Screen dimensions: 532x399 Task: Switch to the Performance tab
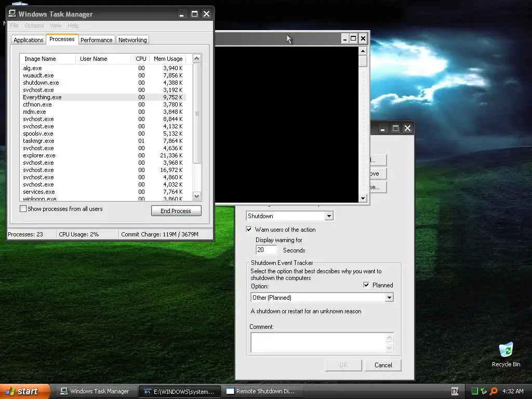pyautogui.click(x=96, y=40)
